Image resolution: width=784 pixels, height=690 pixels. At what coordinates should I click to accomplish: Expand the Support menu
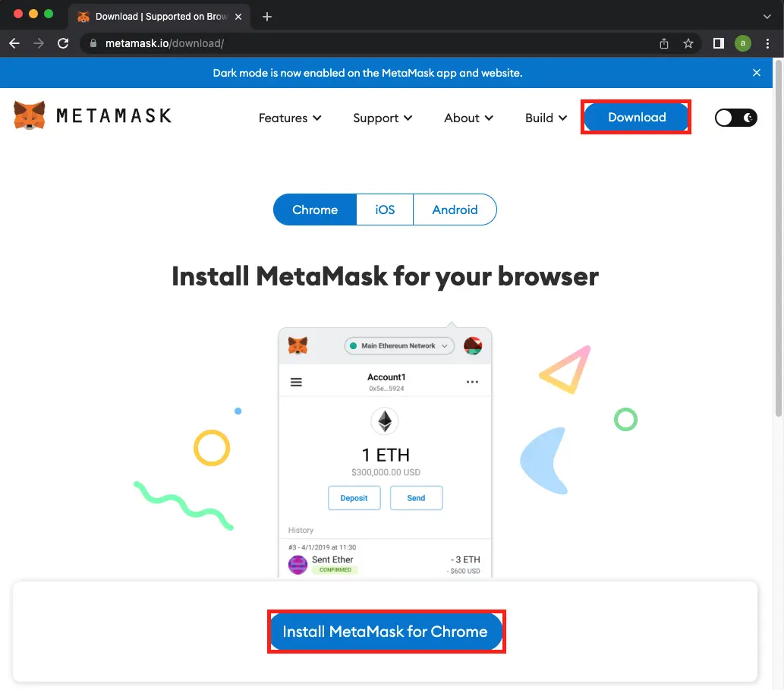click(383, 118)
